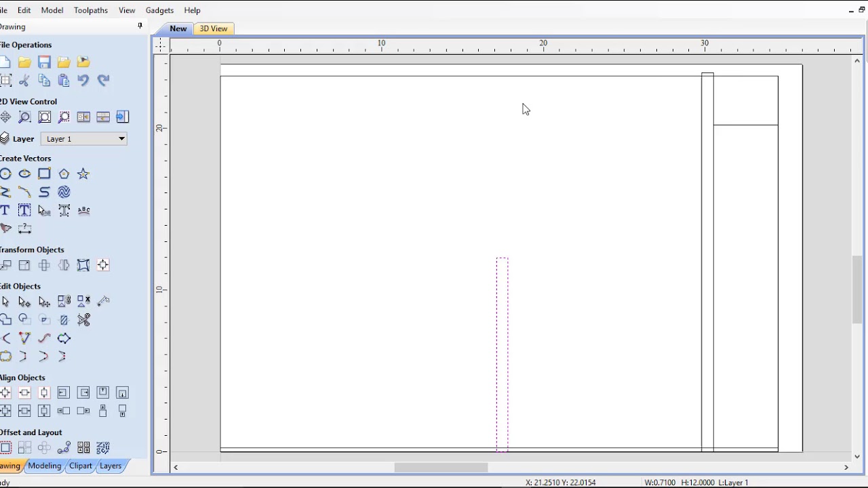Choose text on curve ABC tool
Screen dimensions: 868x488
(83, 211)
